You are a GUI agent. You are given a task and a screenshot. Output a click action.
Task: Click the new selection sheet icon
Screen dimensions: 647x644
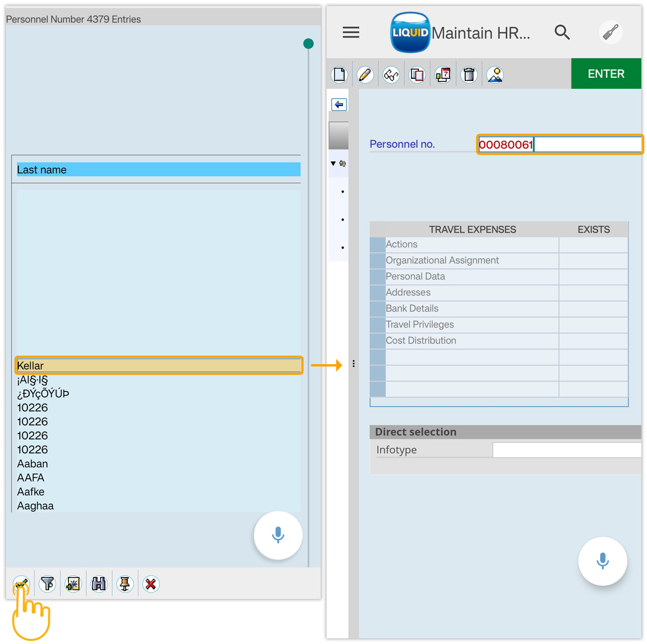[x=73, y=584]
